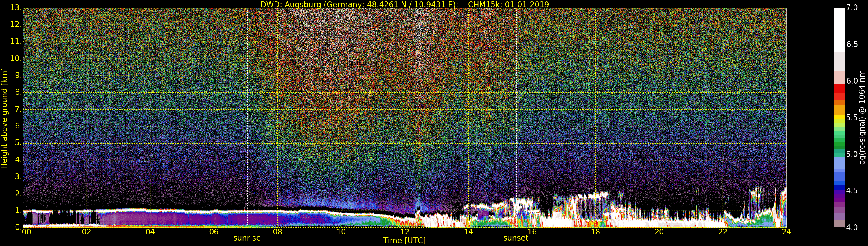Pick the white top band of the colorbar
This screenshot has width=868, height=246.
tap(839, 30)
